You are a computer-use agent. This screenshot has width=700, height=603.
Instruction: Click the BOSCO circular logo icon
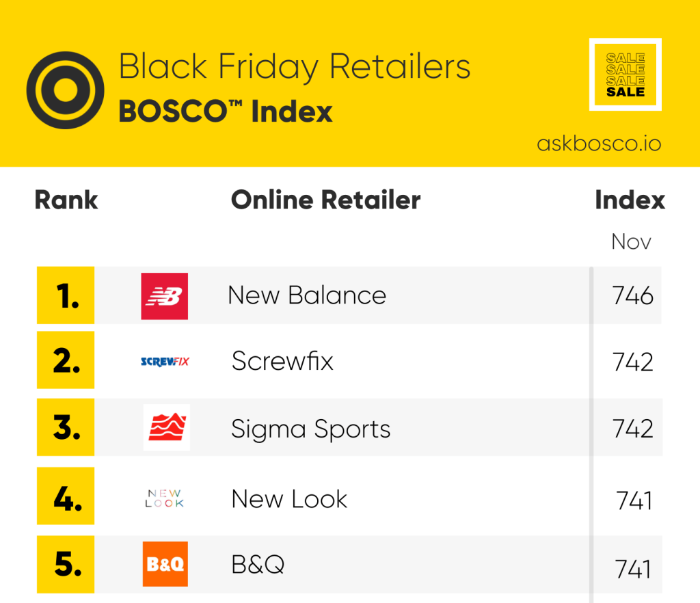(x=66, y=90)
